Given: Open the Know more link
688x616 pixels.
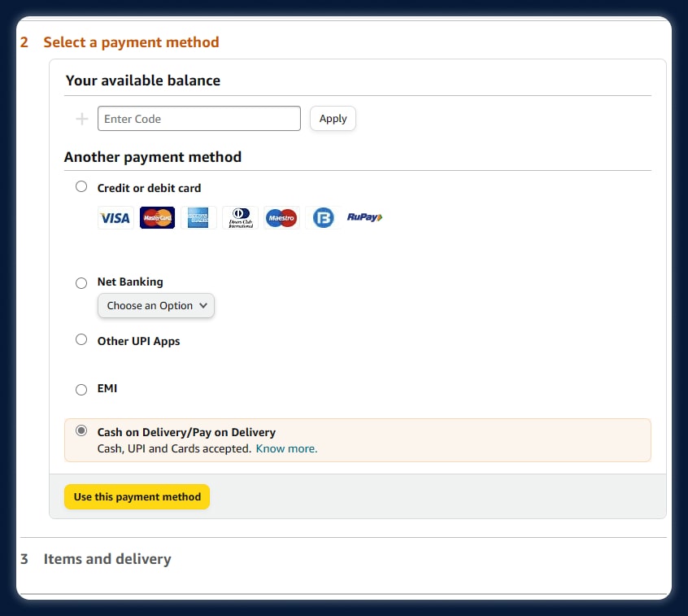Looking at the screenshot, I should pos(286,448).
